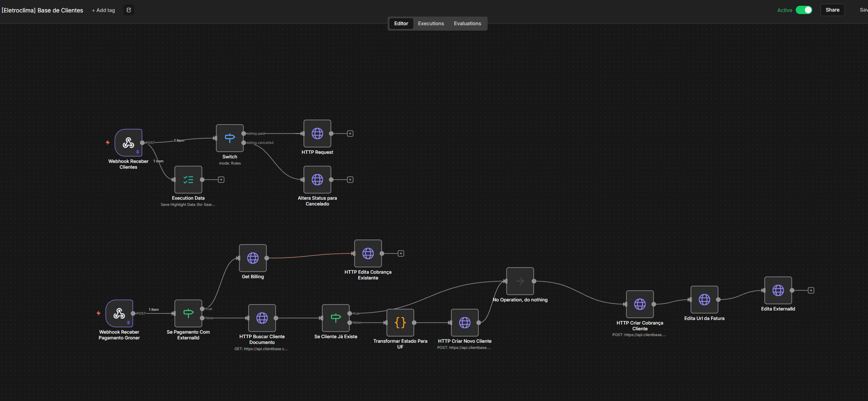Select the Edita Url da Fatura node
868x401 pixels.
pyautogui.click(x=704, y=300)
